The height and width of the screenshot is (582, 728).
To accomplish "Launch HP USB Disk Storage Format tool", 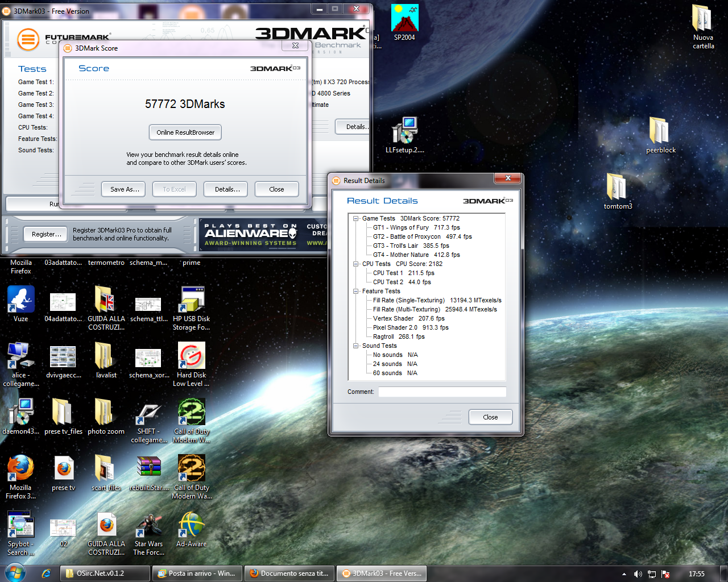I will 192,307.
